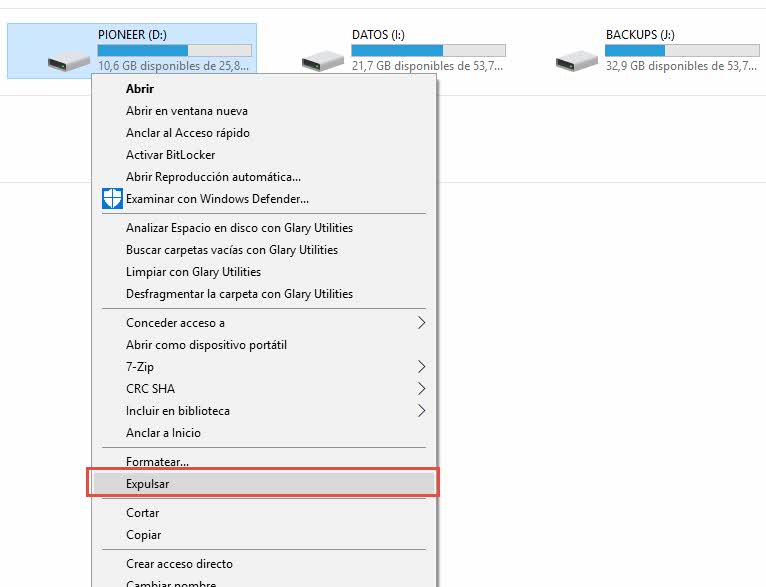Click Cortar in the context menu

pyautogui.click(x=143, y=513)
